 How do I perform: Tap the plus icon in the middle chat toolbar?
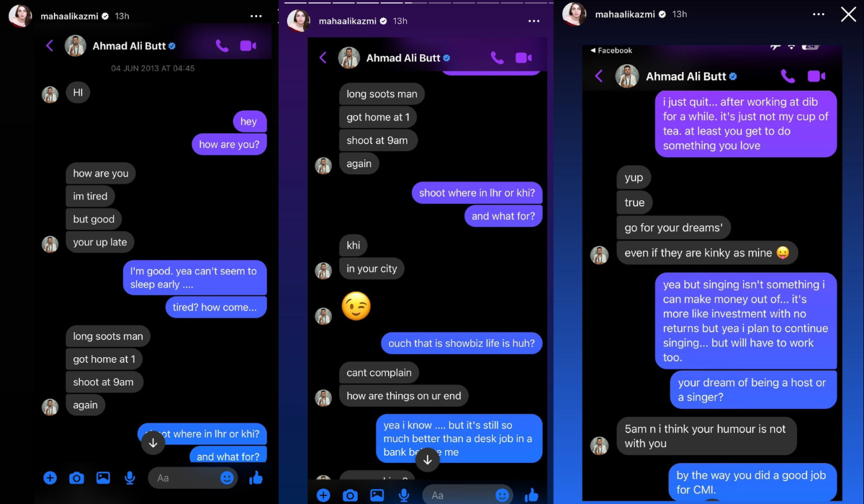pyautogui.click(x=323, y=495)
